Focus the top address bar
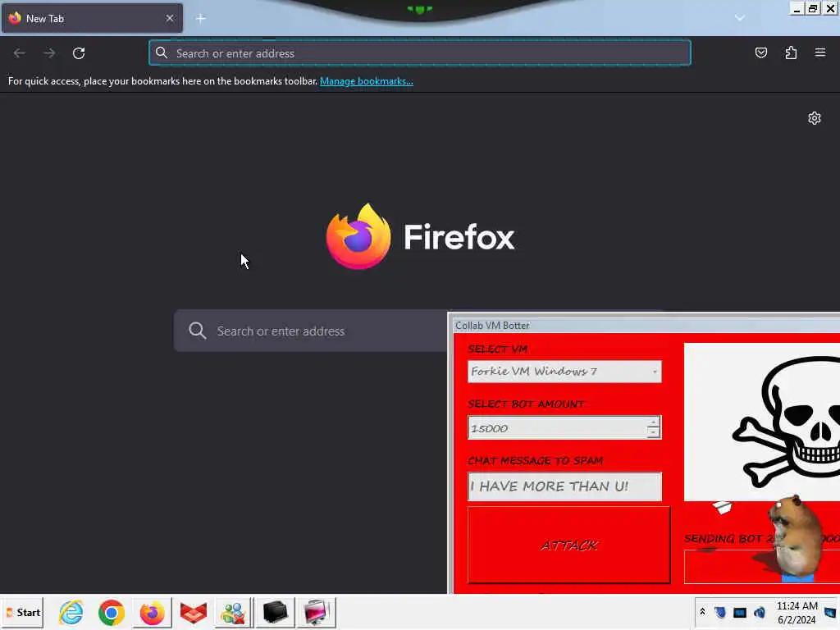This screenshot has width=840, height=630. click(420, 53)
